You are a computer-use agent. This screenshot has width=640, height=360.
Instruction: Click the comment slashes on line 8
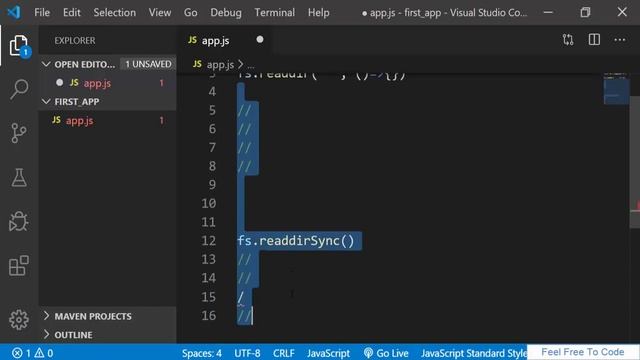(244, 166)
